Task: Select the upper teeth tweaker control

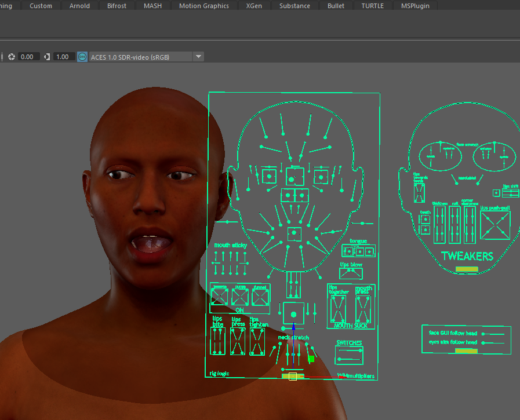Action: [425, 219]
